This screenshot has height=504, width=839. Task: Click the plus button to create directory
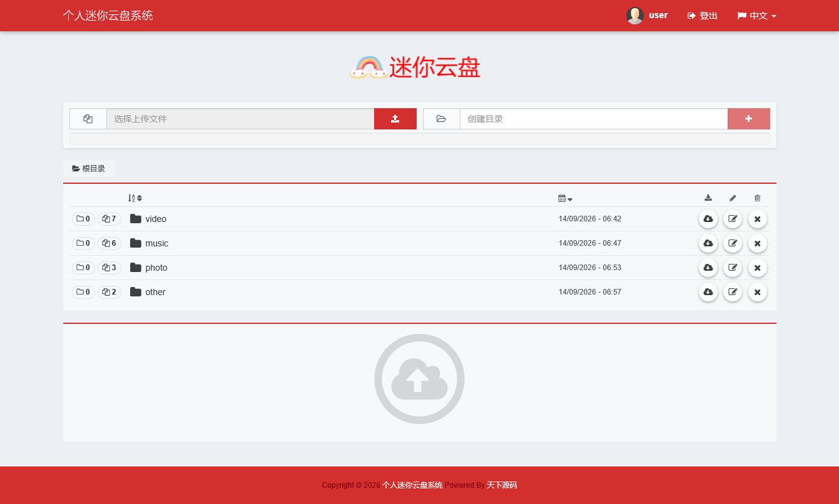(748, 119)
